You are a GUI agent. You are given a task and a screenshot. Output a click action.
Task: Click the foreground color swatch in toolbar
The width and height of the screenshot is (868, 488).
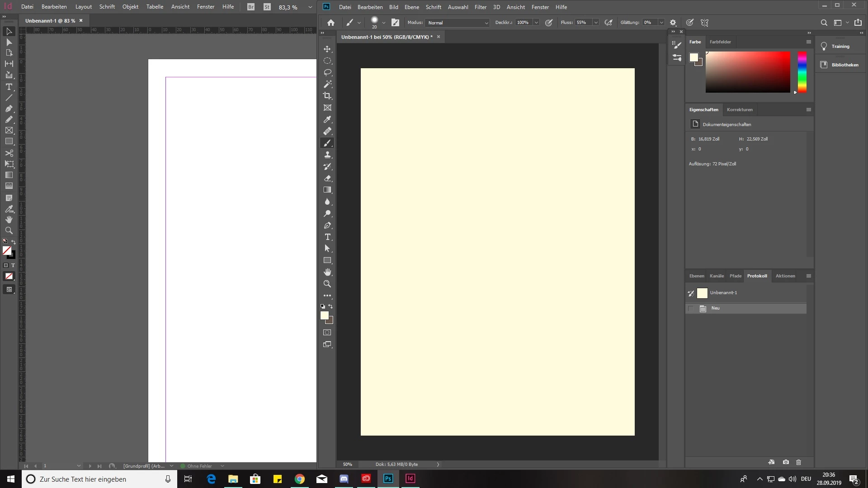[324, 315]
